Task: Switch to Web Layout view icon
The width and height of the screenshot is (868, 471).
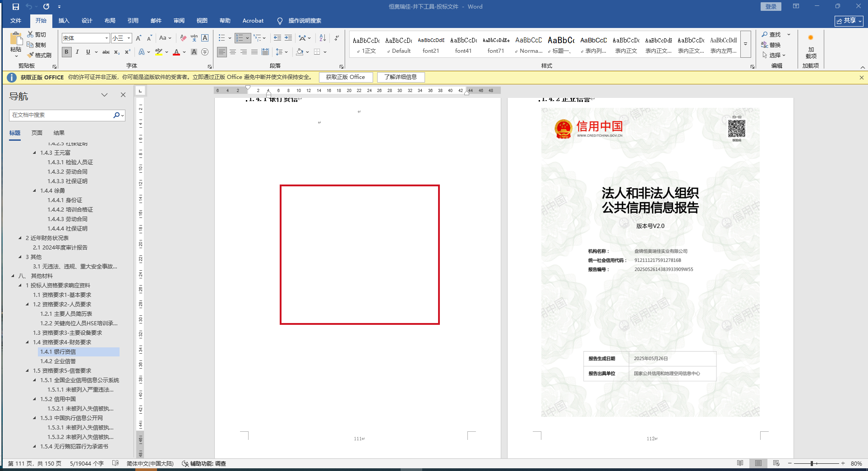Action: [776, 463]
